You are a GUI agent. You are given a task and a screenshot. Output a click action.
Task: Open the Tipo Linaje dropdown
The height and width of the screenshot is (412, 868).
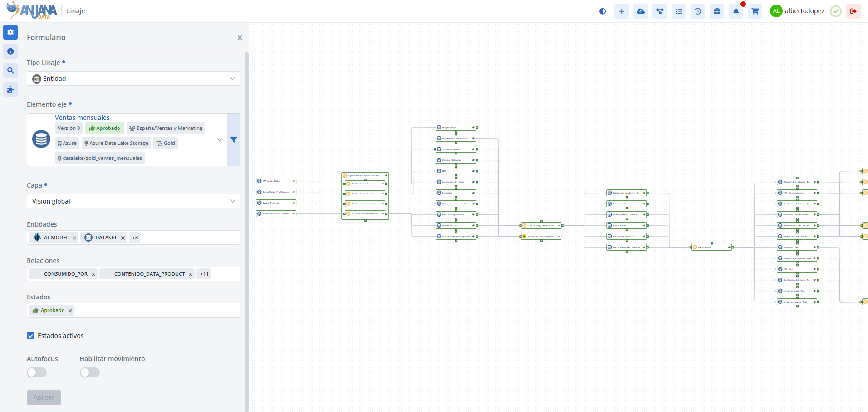click(133, 79)
